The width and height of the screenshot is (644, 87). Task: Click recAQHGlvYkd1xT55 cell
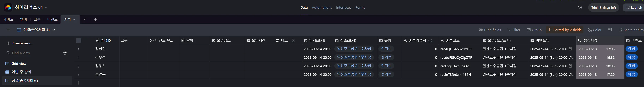(460, 49)
